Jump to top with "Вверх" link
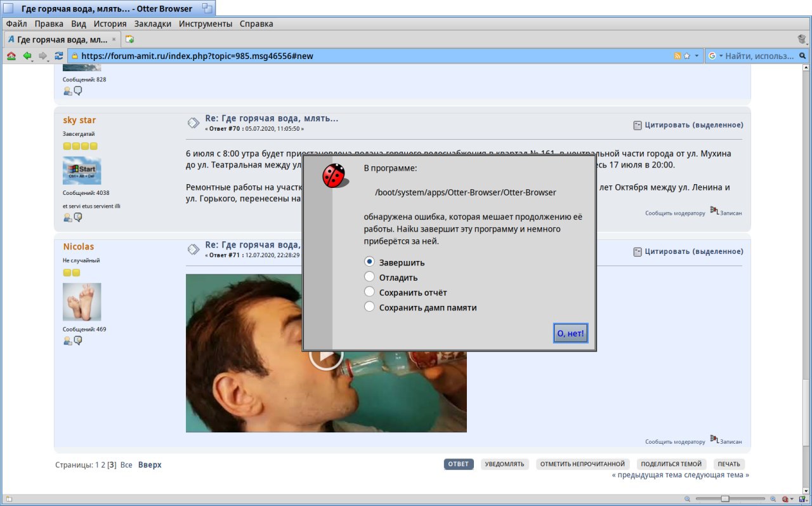The width and height of the screenshot is (812, 506). click(150, 465)
